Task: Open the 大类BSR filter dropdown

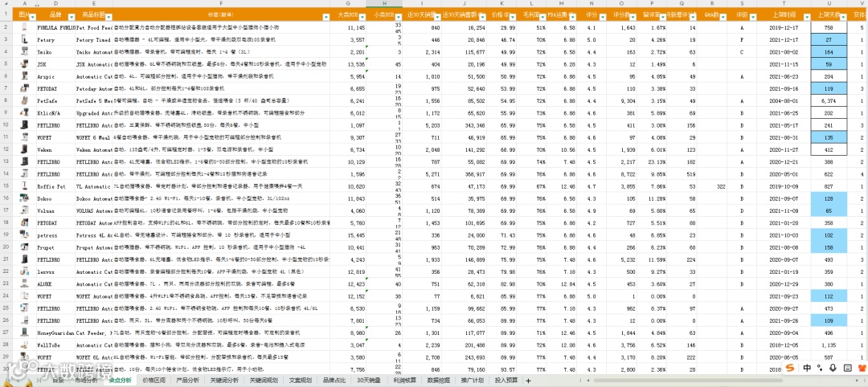Action: 362,17
